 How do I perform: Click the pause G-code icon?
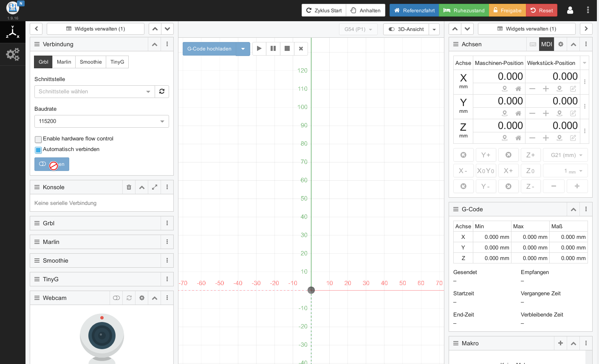(273, 48)
